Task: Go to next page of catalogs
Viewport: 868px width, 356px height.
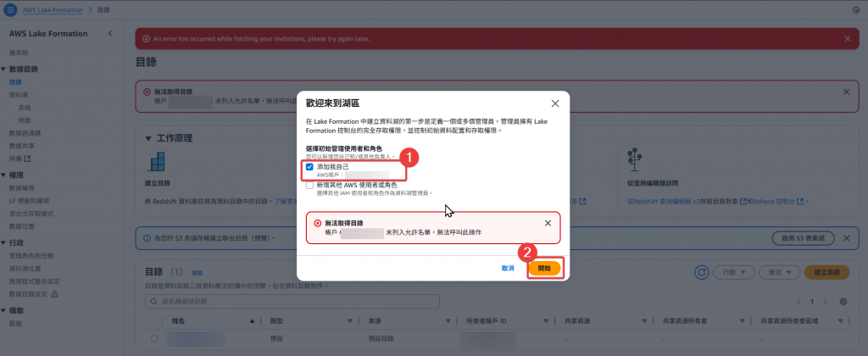Action: [825, 302]
